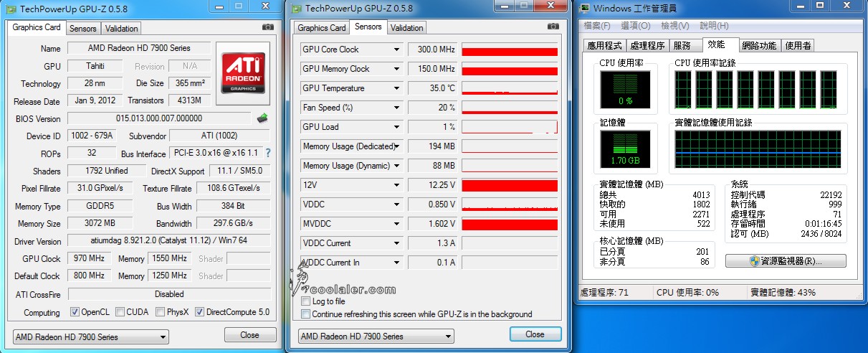Open GPU Core Clock sensor dropdown
This screenshot has height=353, width=868.
coord(396,50)
